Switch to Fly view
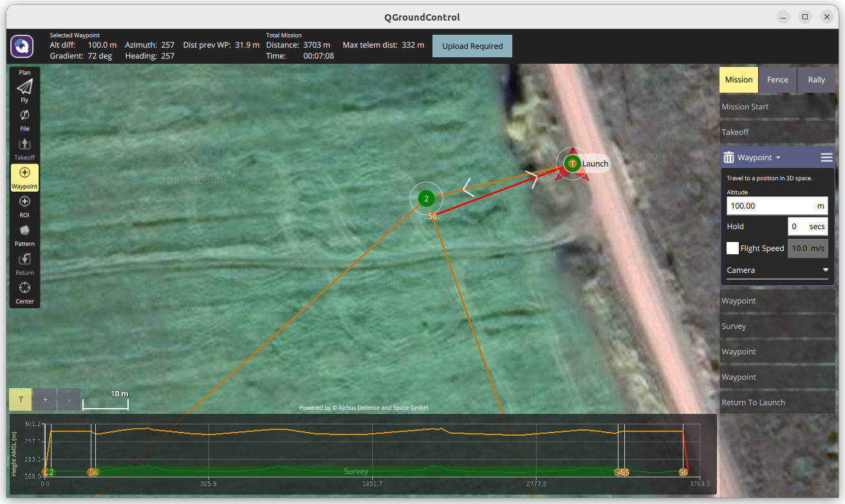Screen dimensions: 845x504 (24, 90)
